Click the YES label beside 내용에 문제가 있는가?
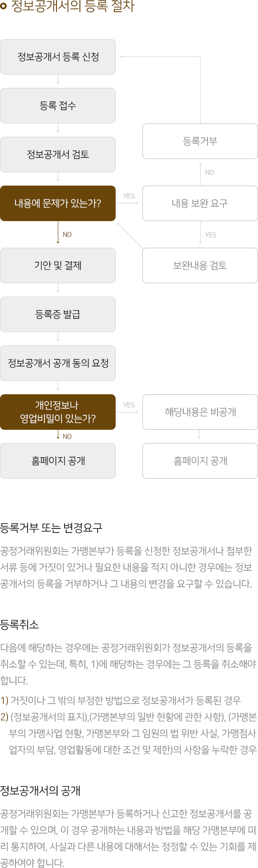The width and height of the screenshot is (258, 868). (x=129, y=196)
